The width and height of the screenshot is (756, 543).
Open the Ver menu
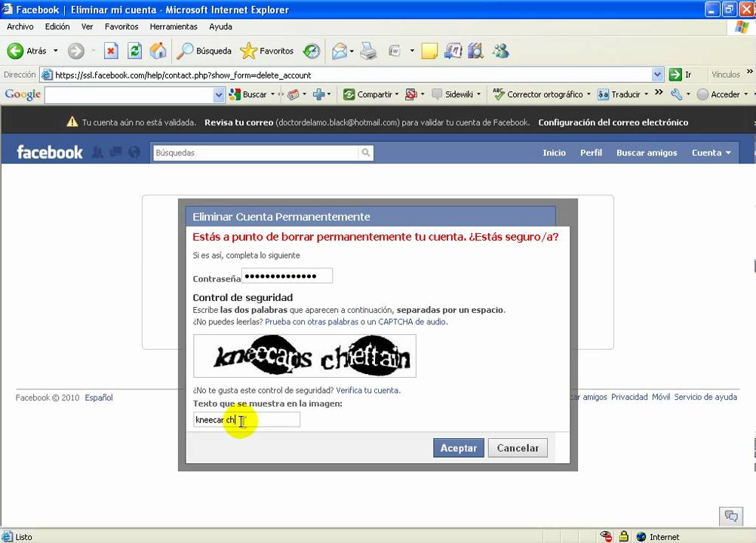87,26
